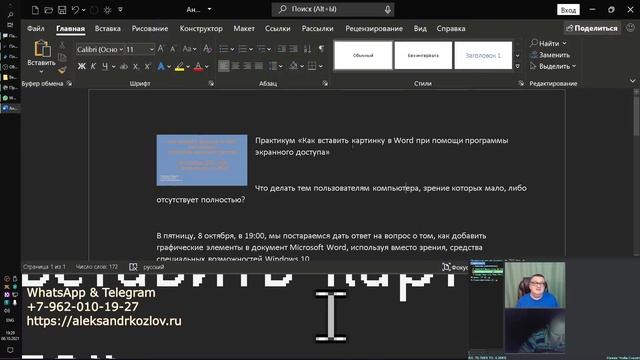Toggle subscript x₂ formatting
640x360 pixels.
click(x=136, y=66)
